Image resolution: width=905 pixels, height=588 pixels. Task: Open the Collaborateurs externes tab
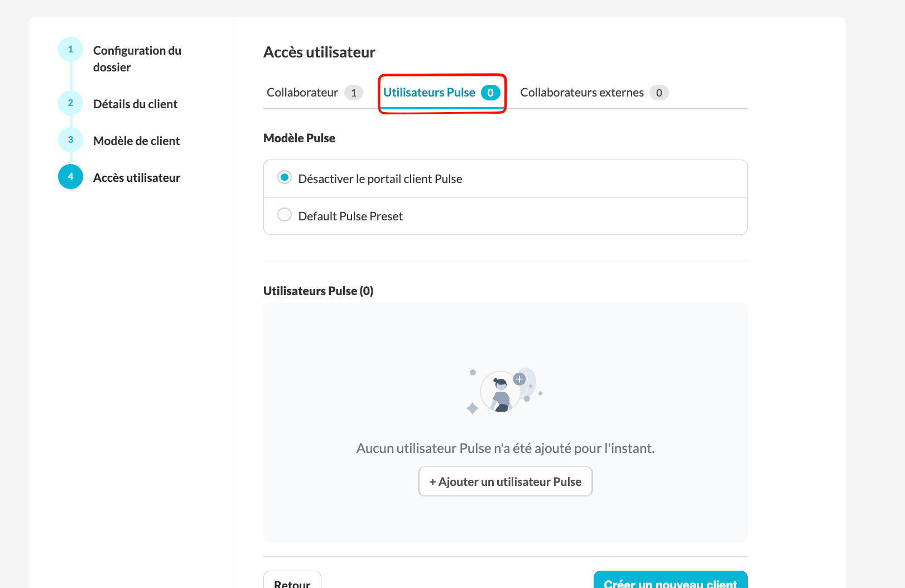582,93
